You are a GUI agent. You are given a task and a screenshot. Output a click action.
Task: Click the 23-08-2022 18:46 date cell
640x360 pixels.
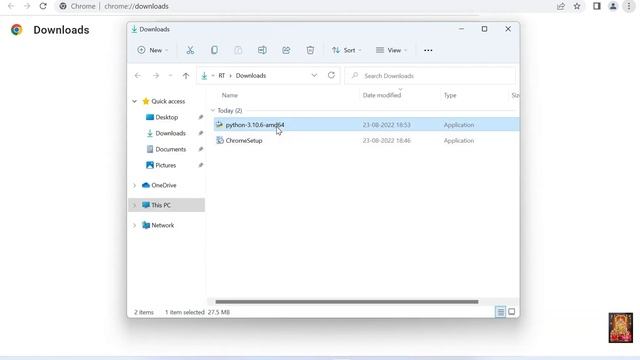click(x=387, y=140)
